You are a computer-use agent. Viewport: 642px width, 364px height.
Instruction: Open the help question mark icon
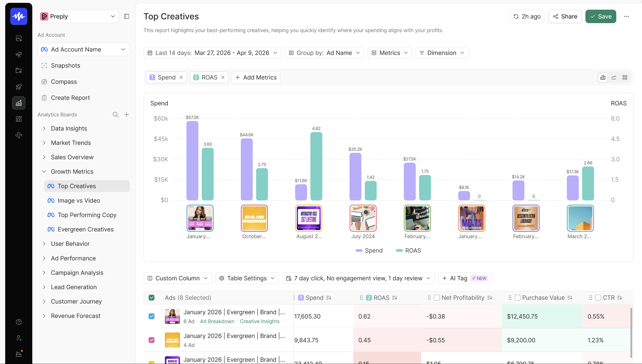pos(19,322)
